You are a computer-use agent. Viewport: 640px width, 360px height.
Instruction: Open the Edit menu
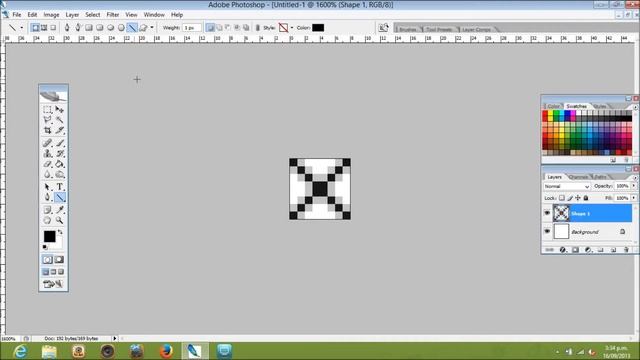tap(32, 15)
